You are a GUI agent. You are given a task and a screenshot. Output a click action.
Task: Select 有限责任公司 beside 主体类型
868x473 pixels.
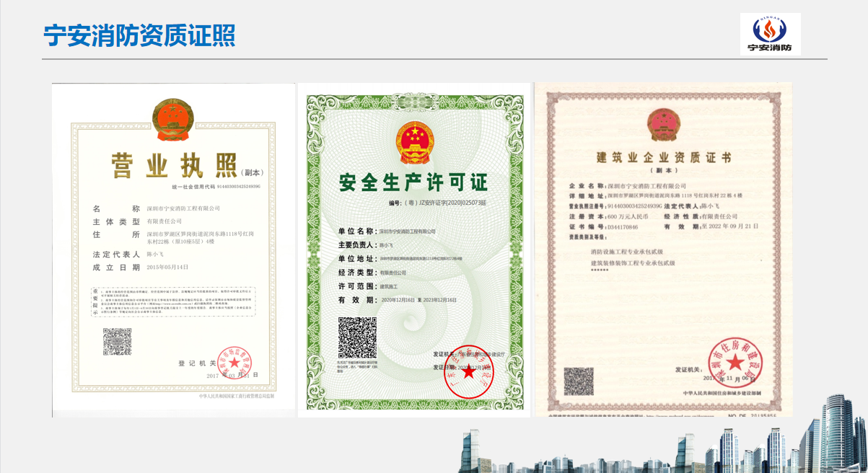[x=165, y=221]
